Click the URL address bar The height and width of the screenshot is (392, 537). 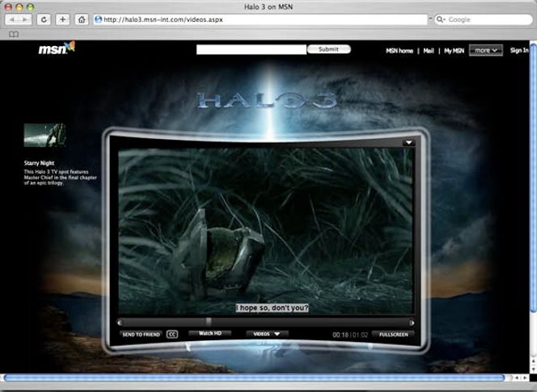tap(261, 19)
